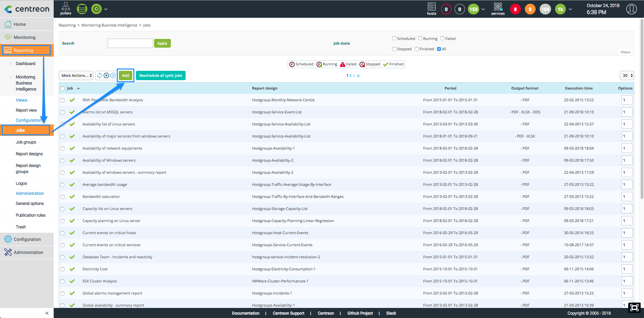Click the play (run job) icon
The height and width of the screenshot is (318, 644).
pyautogui.click(x=106, y=75)
